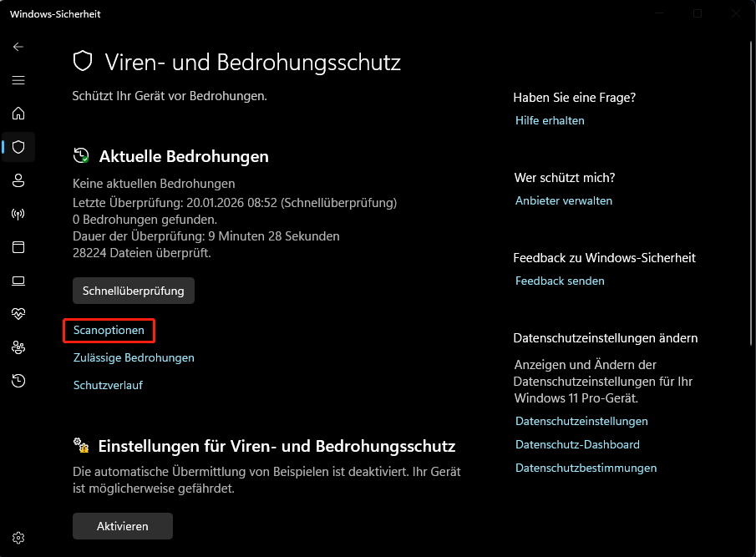Start the Schnellüberprüfung scan
756x557 pixels.
[x=134, y=291]
